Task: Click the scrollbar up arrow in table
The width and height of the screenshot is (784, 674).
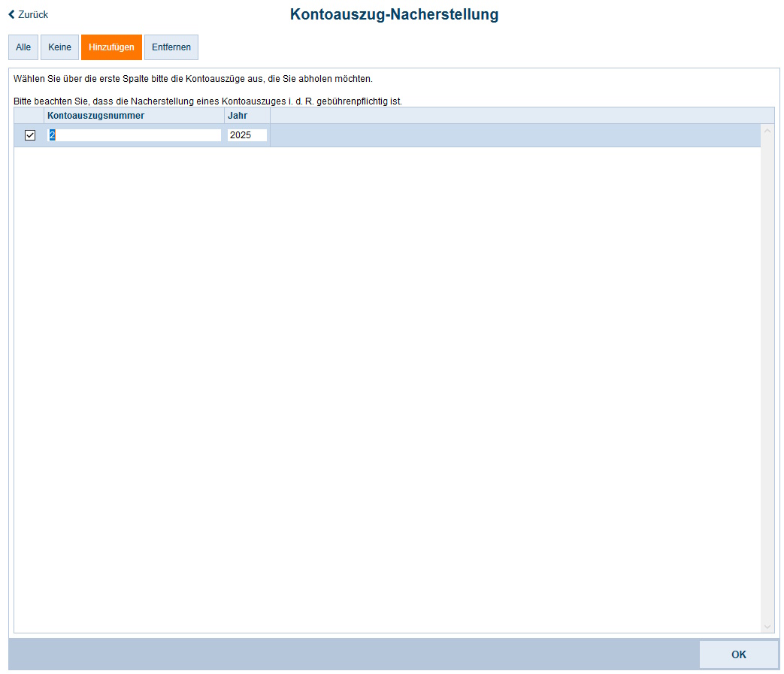Action: tap(767, 130)
